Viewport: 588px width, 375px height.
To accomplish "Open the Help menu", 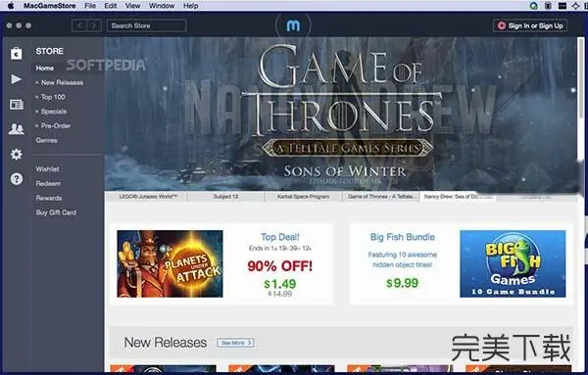I will click(191, 6).
